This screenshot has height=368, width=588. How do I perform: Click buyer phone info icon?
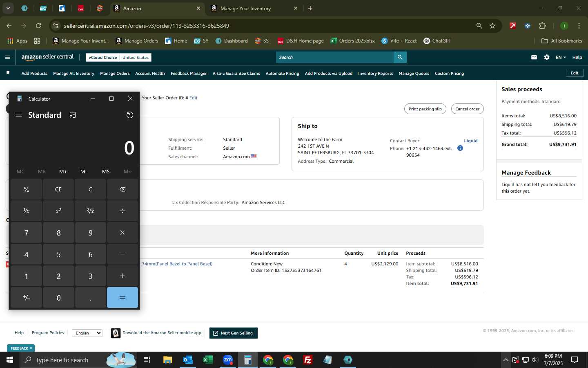coord(460,148)
